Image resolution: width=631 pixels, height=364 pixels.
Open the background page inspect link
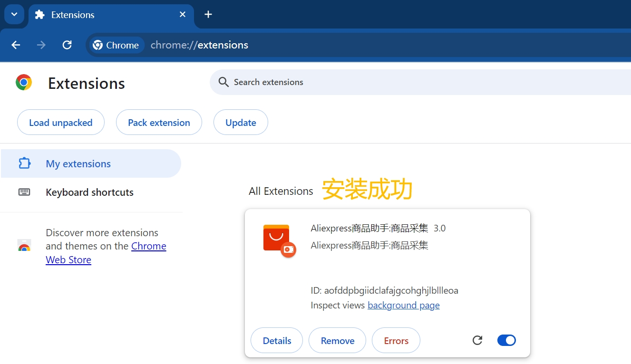tap(404, 305)
